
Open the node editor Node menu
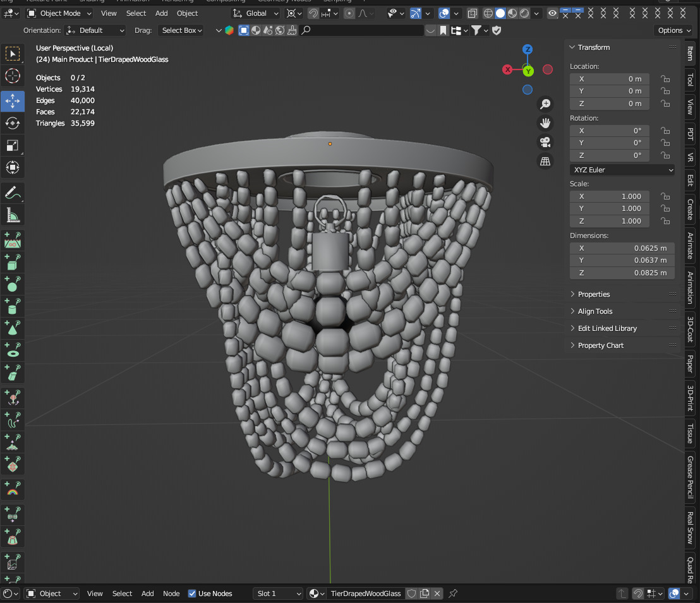tap(171, 593)
